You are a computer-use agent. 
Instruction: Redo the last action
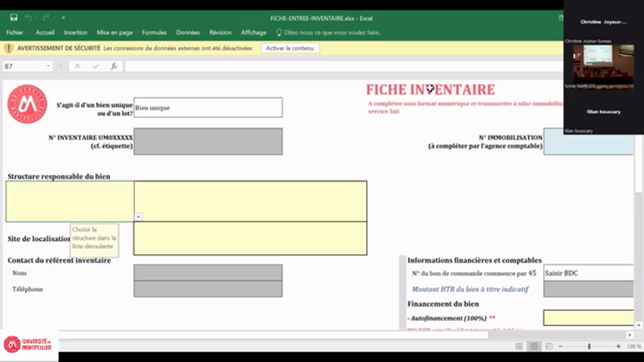(45, 18)
